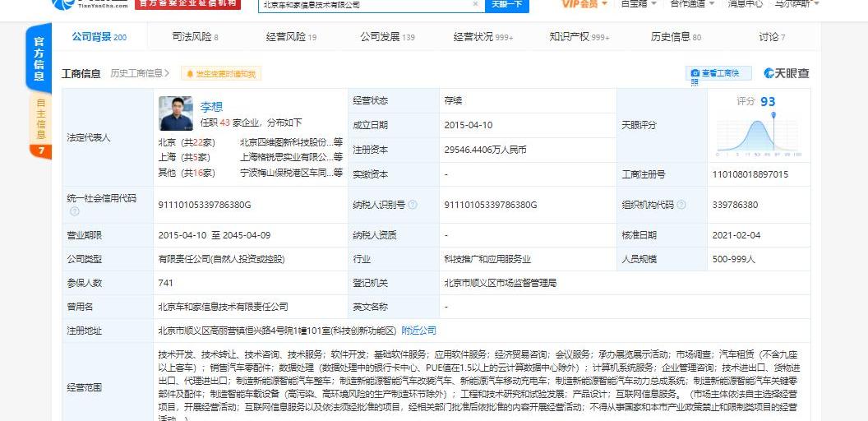Click the 天眼评分 distribution chart
868x421 pixels.
point(759,135)
